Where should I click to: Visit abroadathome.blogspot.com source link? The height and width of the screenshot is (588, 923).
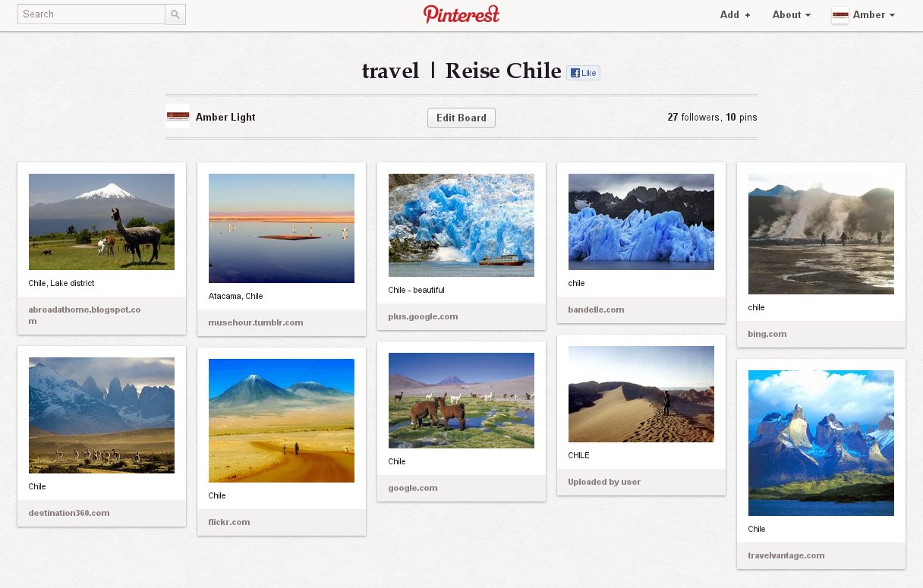pos(84,315)
